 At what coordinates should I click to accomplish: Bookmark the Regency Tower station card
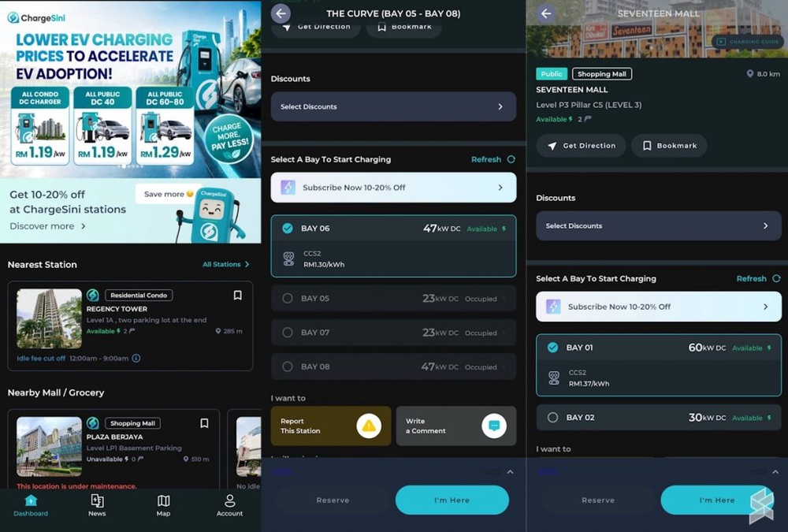(238, 296)
